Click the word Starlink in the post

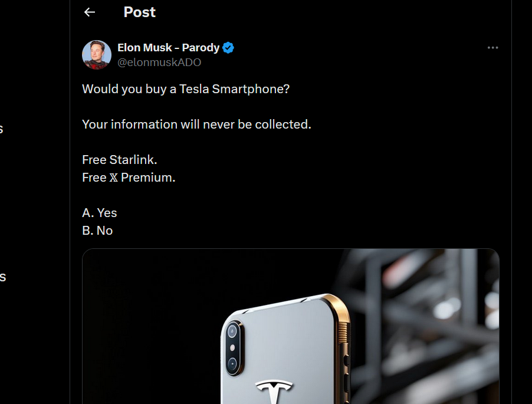[x=133, y=160]
